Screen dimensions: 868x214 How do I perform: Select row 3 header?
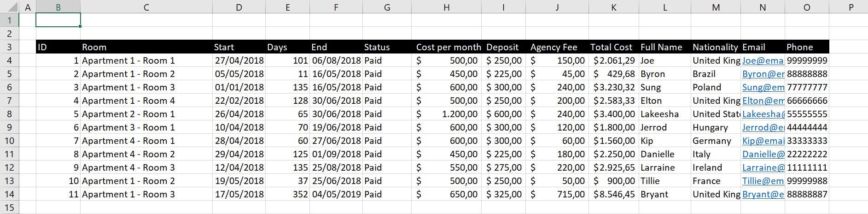[x=9, y=47]
